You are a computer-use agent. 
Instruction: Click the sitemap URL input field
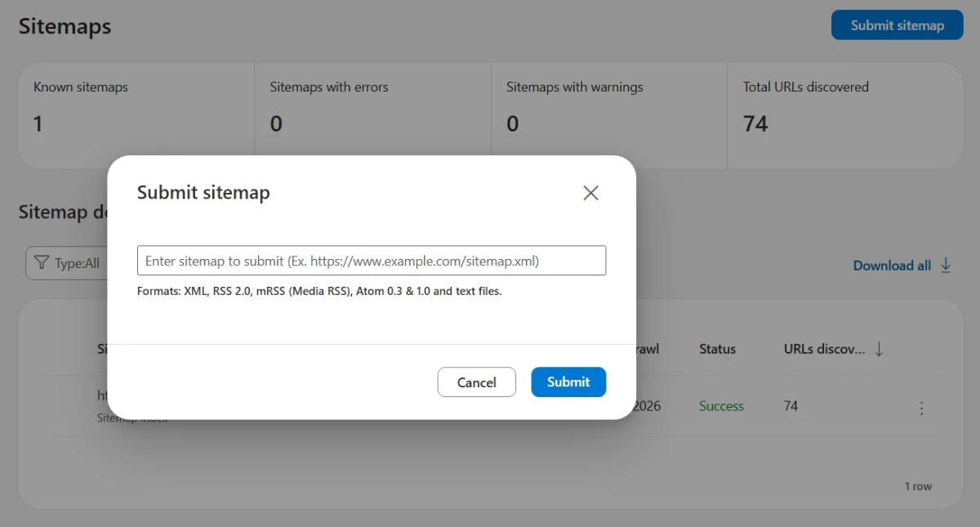click(x=372, y=261)
